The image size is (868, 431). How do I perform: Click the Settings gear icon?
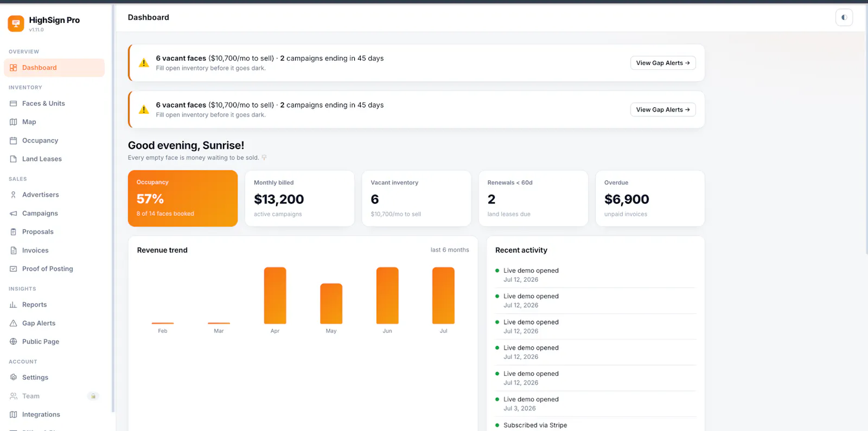click(x=14, y=377)
